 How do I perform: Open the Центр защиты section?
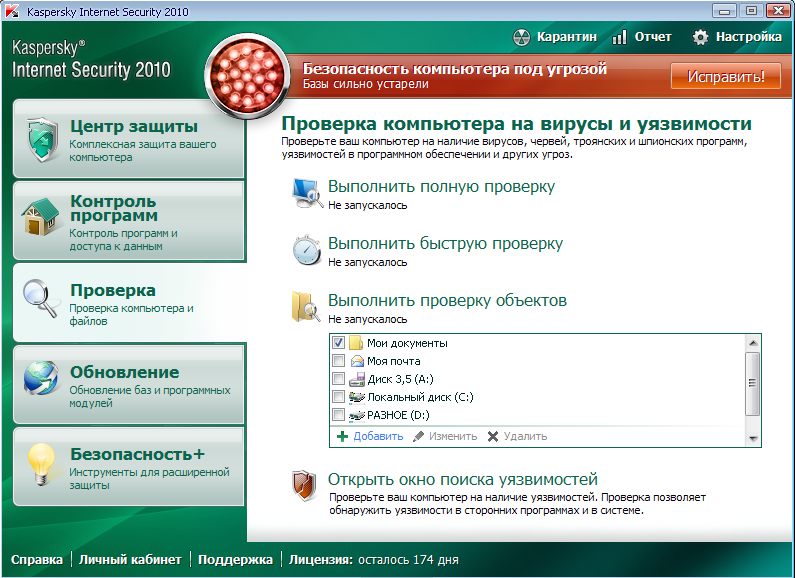[x=129, y=138]
